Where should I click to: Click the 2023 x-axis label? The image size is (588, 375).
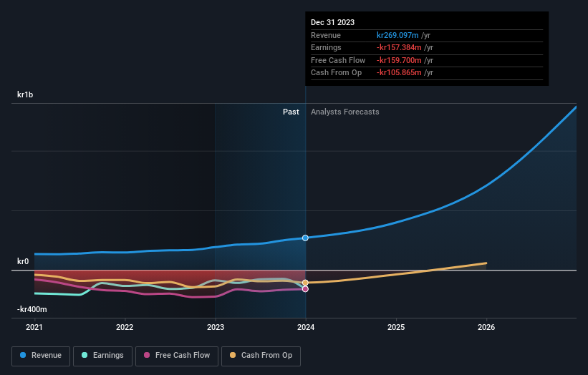tap(216, 327)
